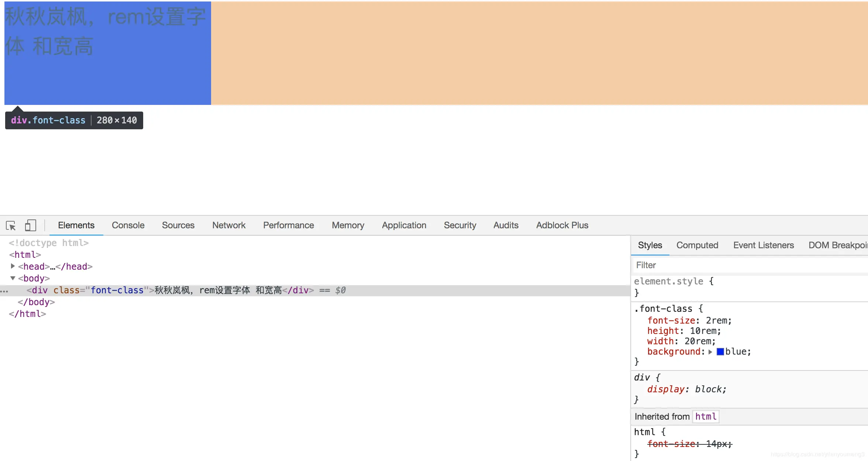Click the html link under Inherited from
This screenshot has width=868, height=461.
pos(706,417)
